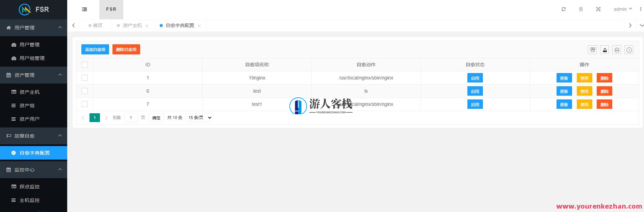
Task: Click 启用 status for 19nginx row
Action: [x=475, y=78]
